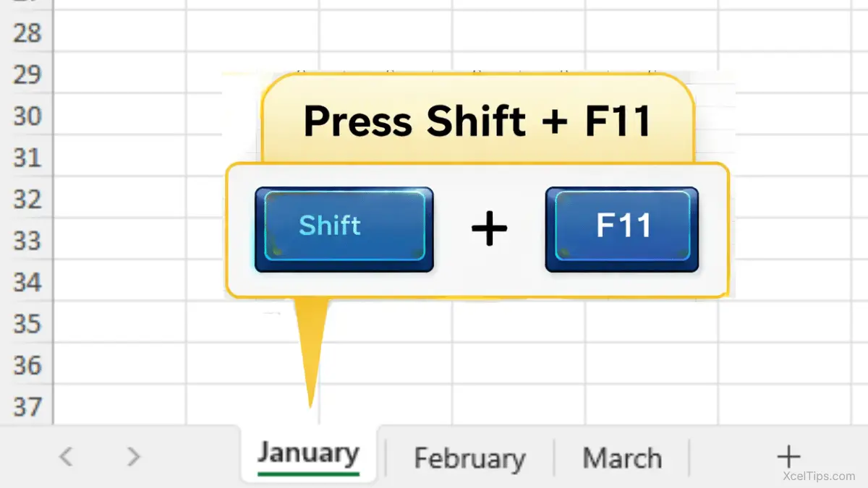The image size is (868, 488).
Task: Open the February sheet tab
Action: tap(469, 458)
